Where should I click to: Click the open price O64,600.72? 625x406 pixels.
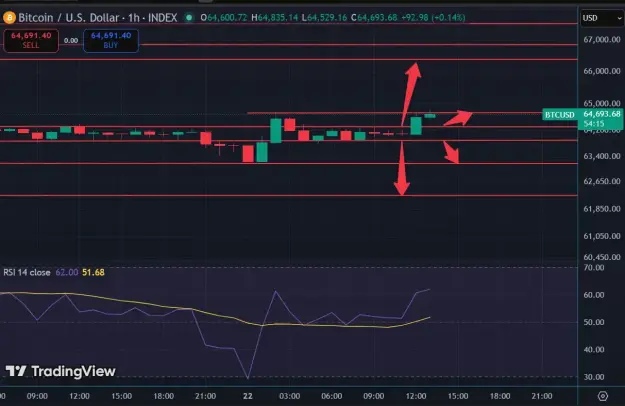coord(224,18)
